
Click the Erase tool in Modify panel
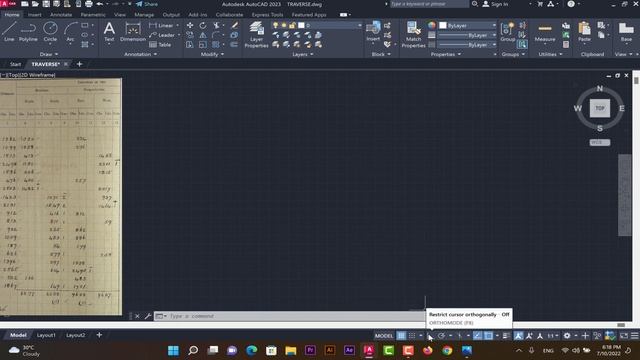point(235,25)
